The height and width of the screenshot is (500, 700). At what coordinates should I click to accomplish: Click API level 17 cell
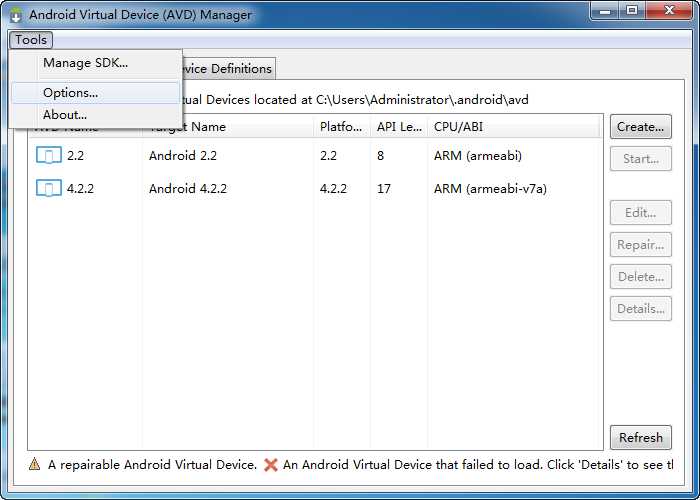click(383, 188)
